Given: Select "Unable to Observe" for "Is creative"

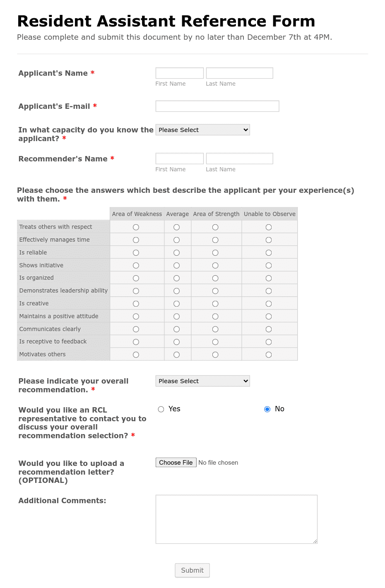Looking at the screenshot, I should pos(268,303).
